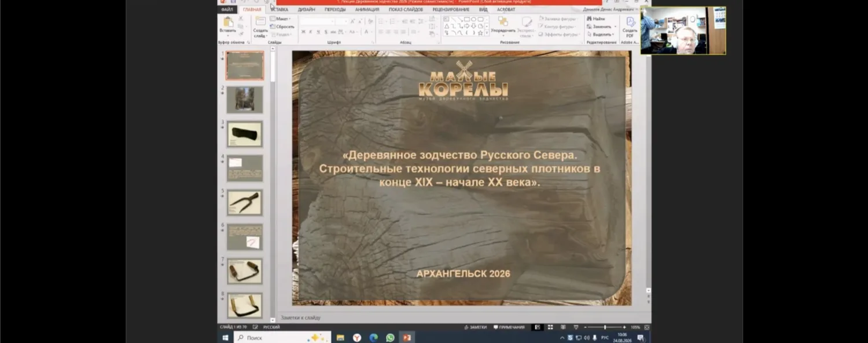Toggle bold Ж formatting

click(303, 32)
